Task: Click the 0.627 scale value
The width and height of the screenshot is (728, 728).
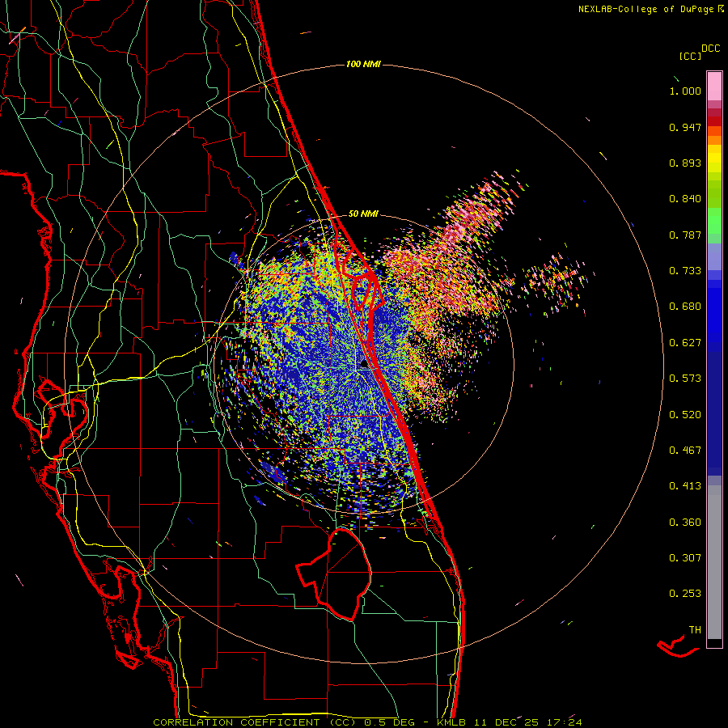Action: pyautogui.click(x=685, y=343)
